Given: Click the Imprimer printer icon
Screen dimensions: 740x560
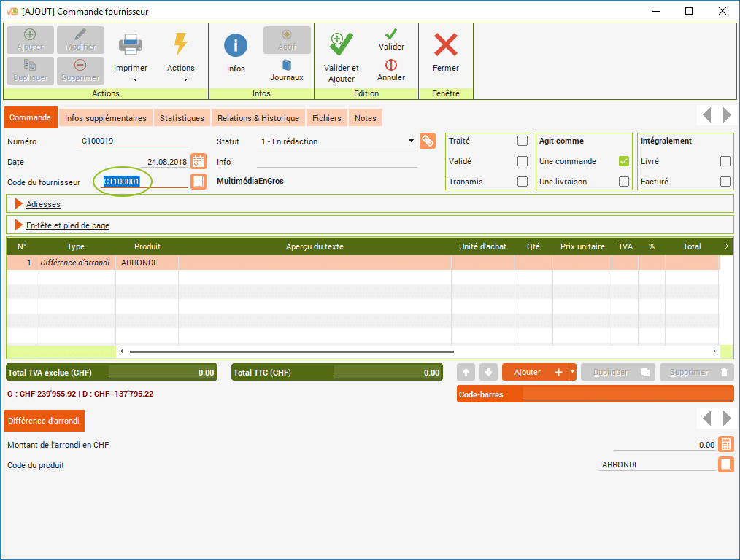Looking at the screenshot, I should [x=131, y=44].
